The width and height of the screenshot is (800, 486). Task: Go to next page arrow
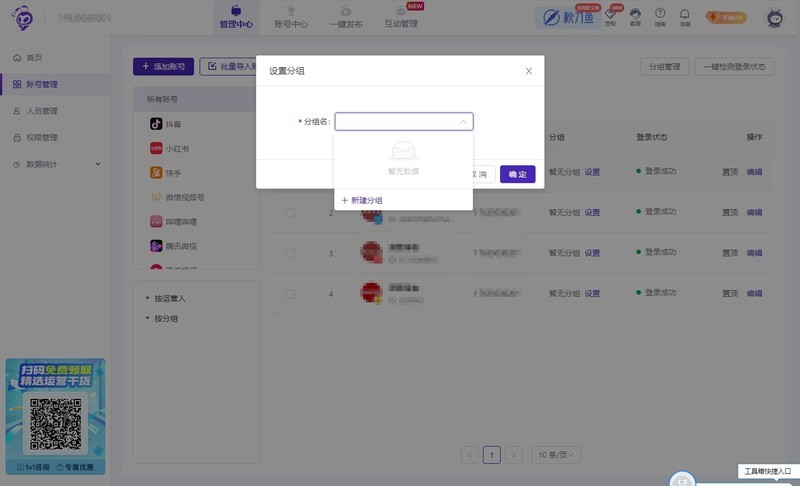pos(514,455)
